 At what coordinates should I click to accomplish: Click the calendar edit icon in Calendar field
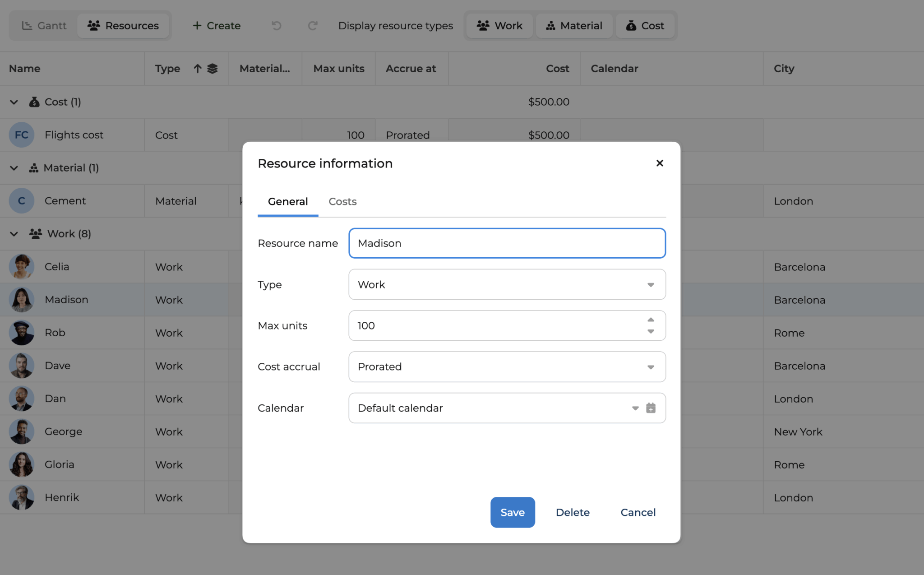tap(651, 408)
